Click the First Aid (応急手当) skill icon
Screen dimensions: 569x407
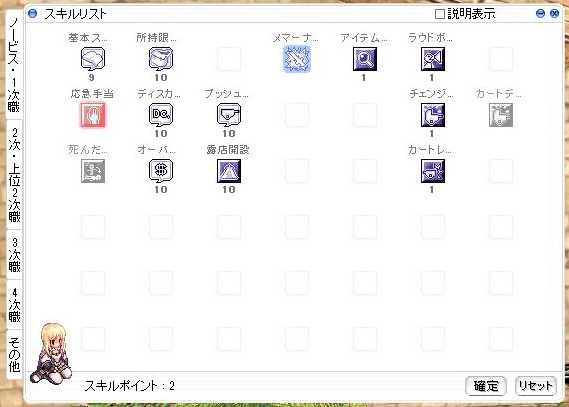coord(93,115)
